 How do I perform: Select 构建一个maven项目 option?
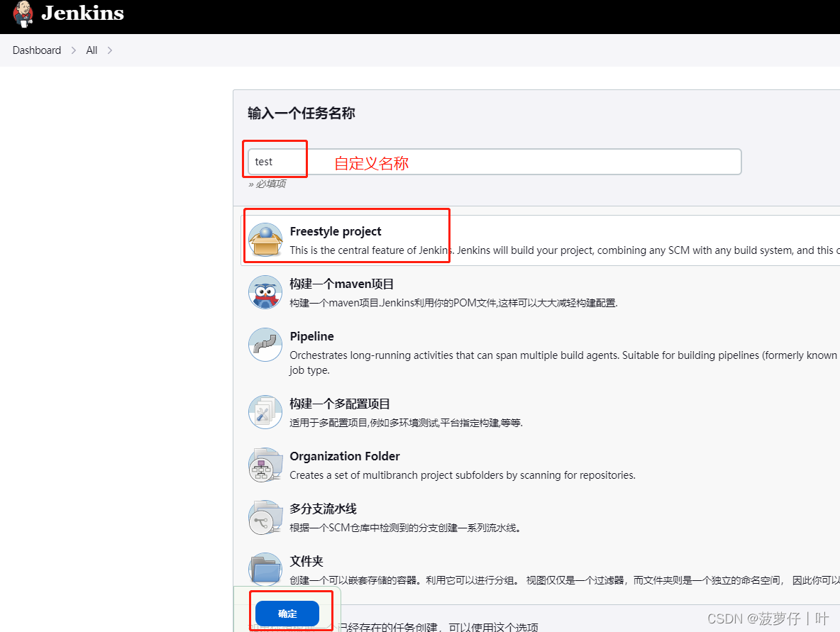(342, 284)
